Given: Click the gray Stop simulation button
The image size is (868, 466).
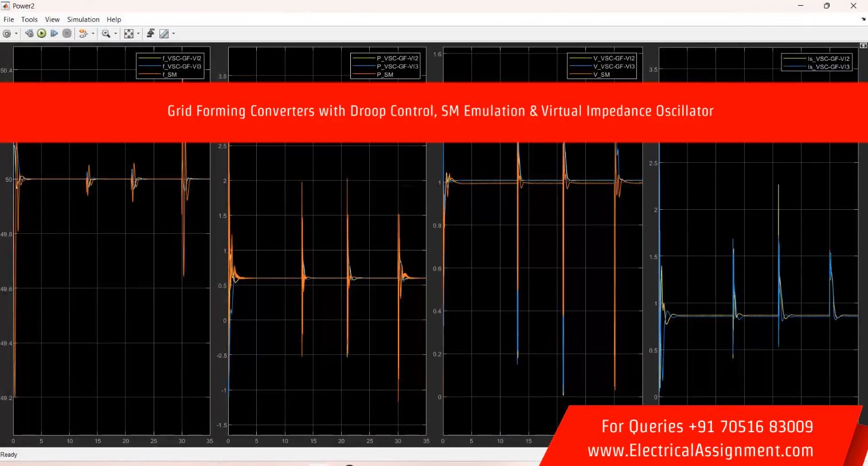Looking at the screenshot, I should 67,34.
